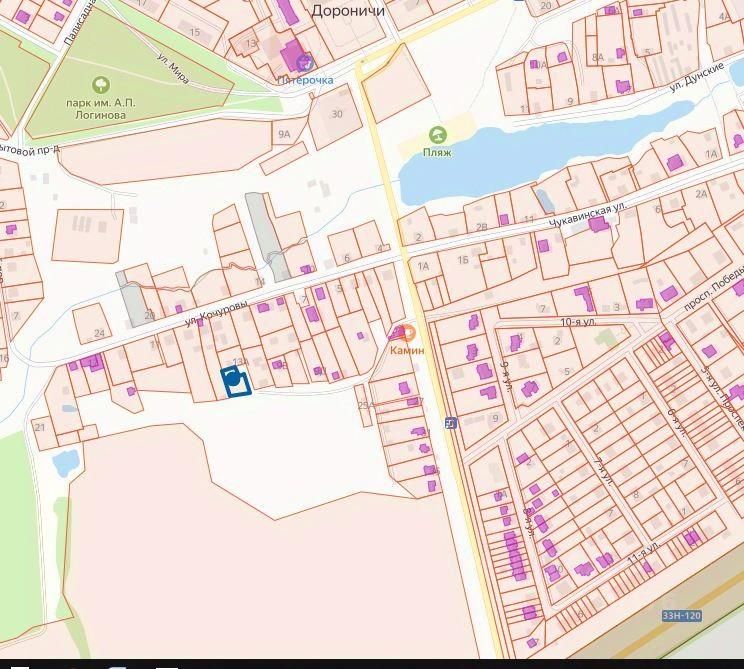The image size is (744, 669).
Task: Click the blue bus stop icon
Action: [451, 423]
